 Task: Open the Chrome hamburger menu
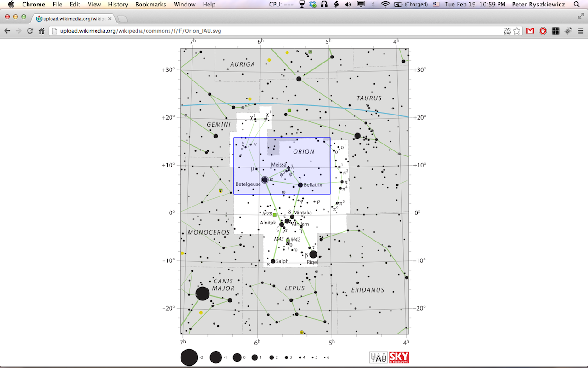(x=581, y=31)
